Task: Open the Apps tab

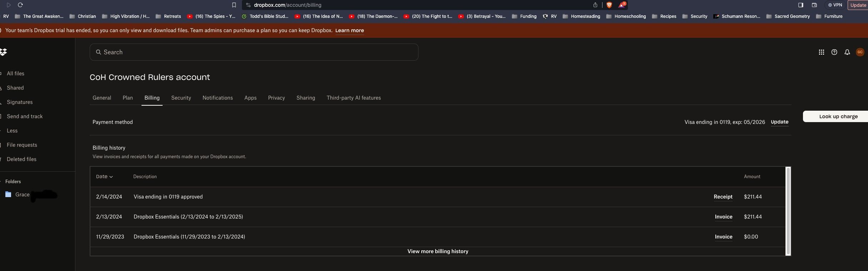Action: click(x=251, y=98)
